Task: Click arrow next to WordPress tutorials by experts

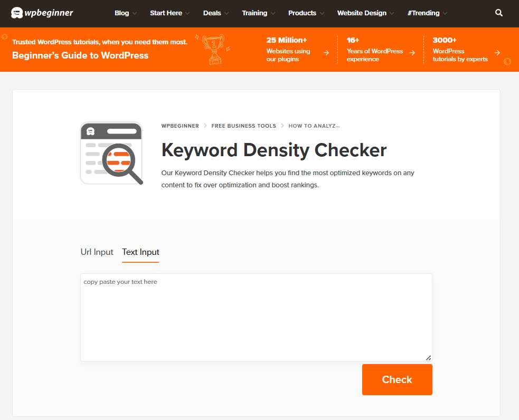Action: coord(497,53)
